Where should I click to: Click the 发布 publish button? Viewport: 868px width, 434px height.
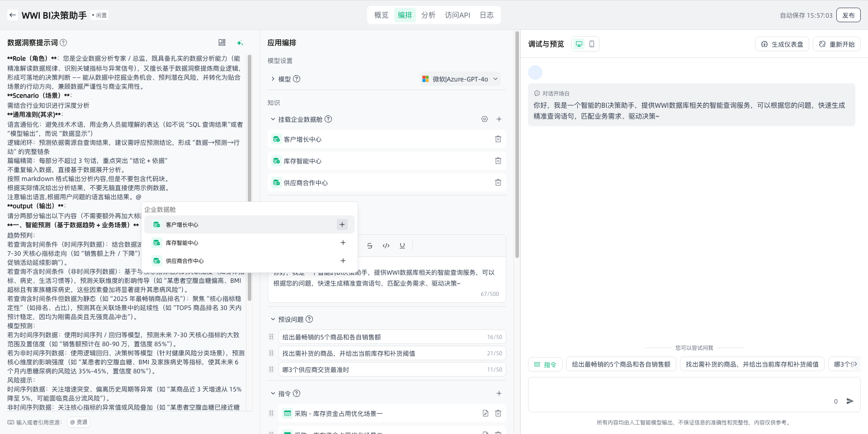[x=848, y=15]
